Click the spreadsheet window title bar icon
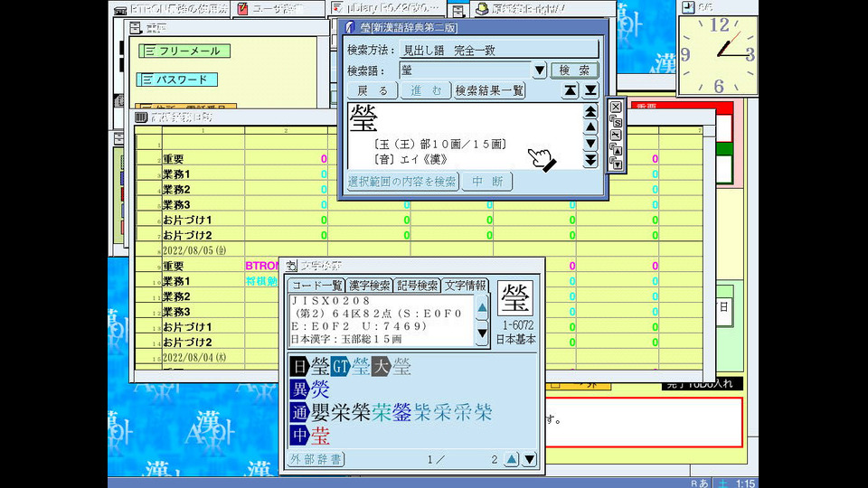868x488 pixels. [141, 117]
